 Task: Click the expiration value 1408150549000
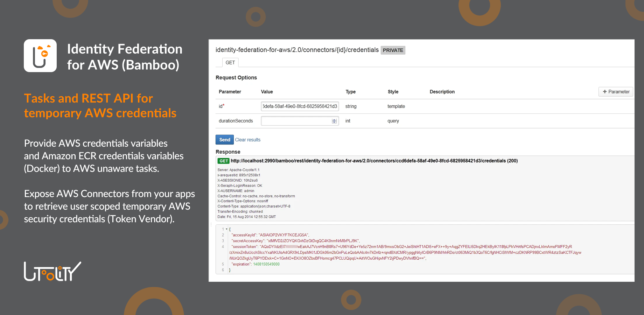266,264
